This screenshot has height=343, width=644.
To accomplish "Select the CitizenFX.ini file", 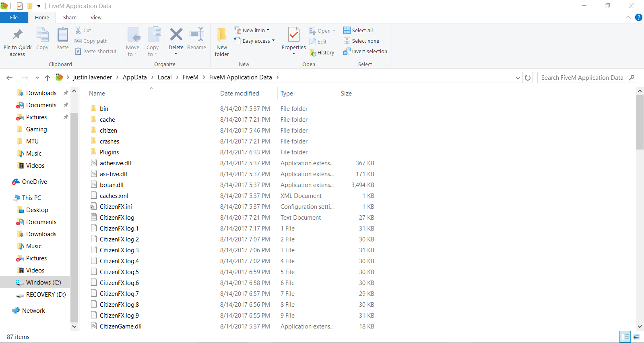I will (x=116, y=207).
